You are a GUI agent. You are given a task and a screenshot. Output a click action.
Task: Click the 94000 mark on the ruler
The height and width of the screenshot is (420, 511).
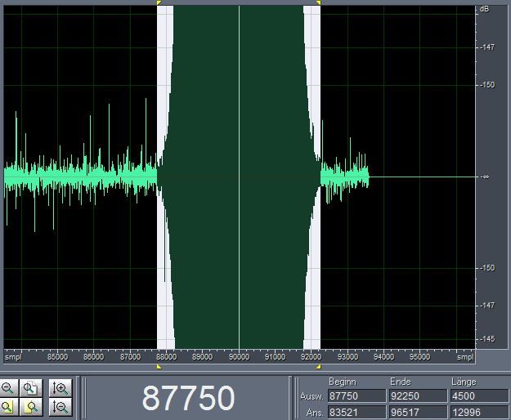pyautogui.click(x=384, y=357)
